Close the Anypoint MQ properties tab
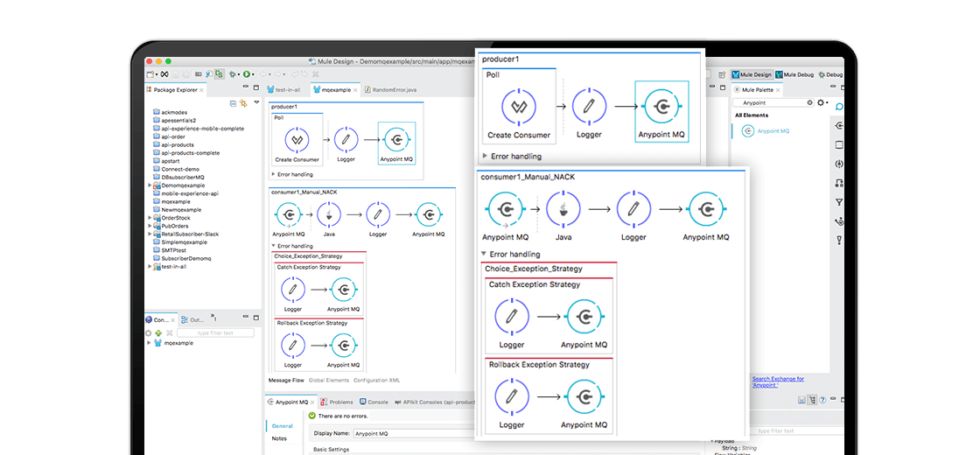The image size is (980, 455). (x=313, y=402)
